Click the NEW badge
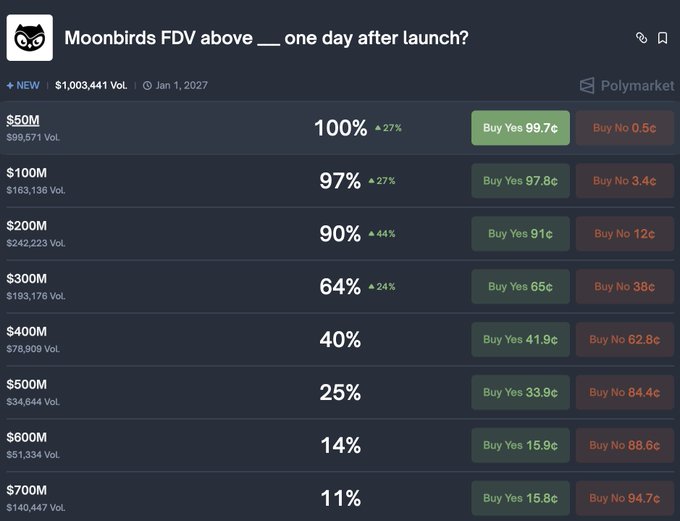The image size is (680, 521). (23, 86)
